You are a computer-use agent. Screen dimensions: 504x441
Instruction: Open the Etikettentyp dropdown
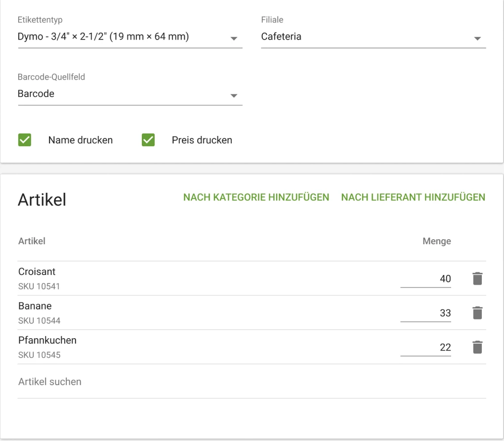point(129,37)
